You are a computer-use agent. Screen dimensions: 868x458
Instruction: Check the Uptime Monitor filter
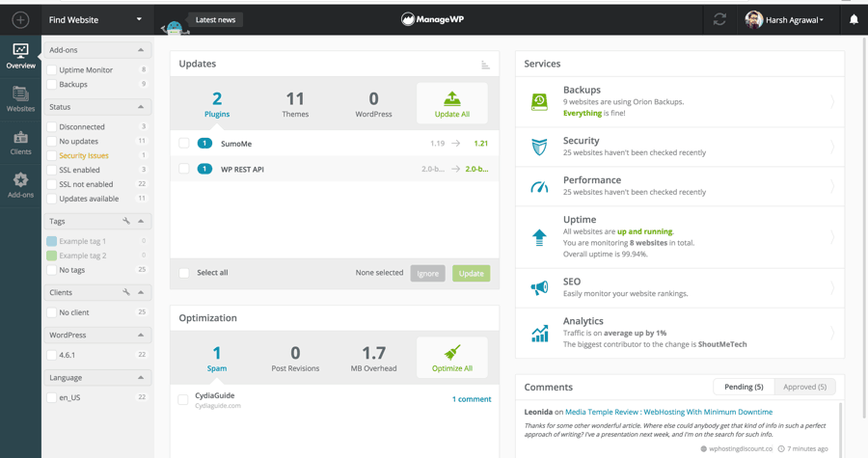pos(51,69)
